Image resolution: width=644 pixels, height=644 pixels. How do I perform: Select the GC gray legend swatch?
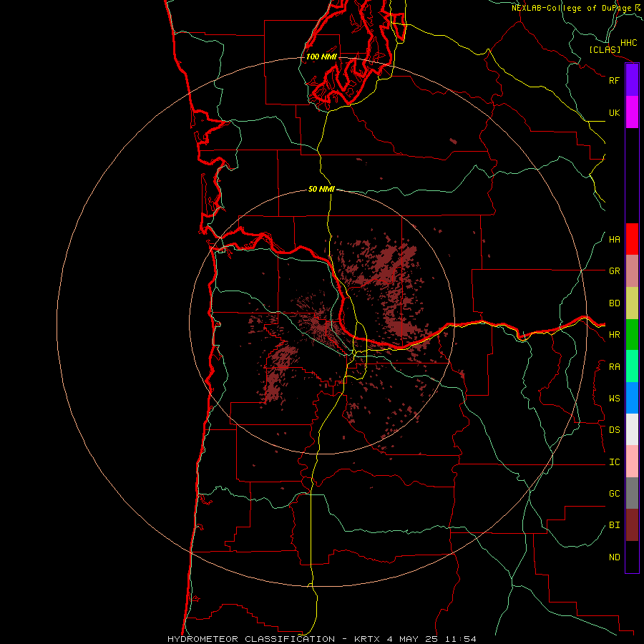pos(632,493)
